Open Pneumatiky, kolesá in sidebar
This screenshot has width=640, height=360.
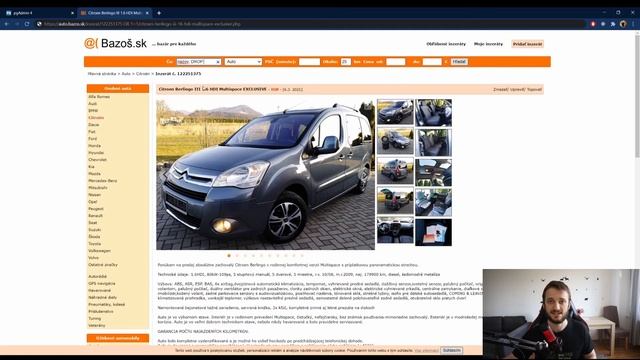[x=107, y=304]
